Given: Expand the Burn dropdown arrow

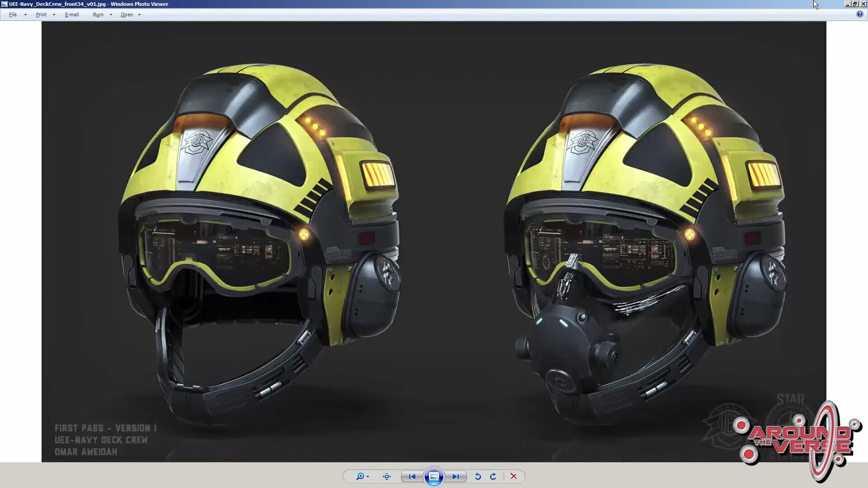Looking at the screenshot, I should coord(111,14).
